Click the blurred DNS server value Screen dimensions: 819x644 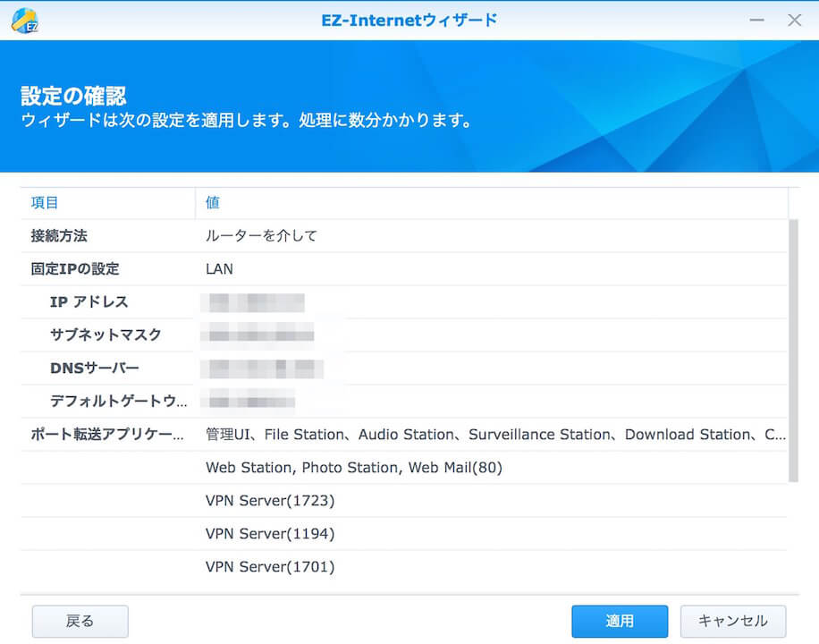click(x=262, y=368)
